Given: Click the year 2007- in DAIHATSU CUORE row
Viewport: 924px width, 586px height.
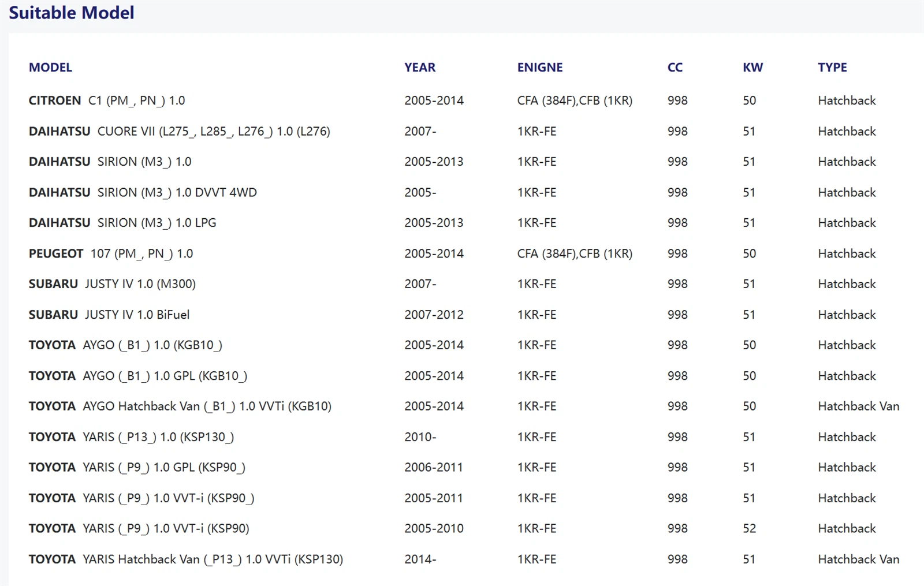Looking at the screenshot, I should pos(420,131).
